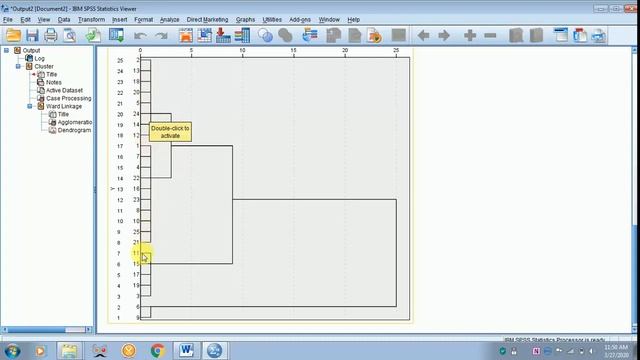Click the Promote left arrow icon
Viewport: 640px width, 360px height.
[x=423, y=36]
